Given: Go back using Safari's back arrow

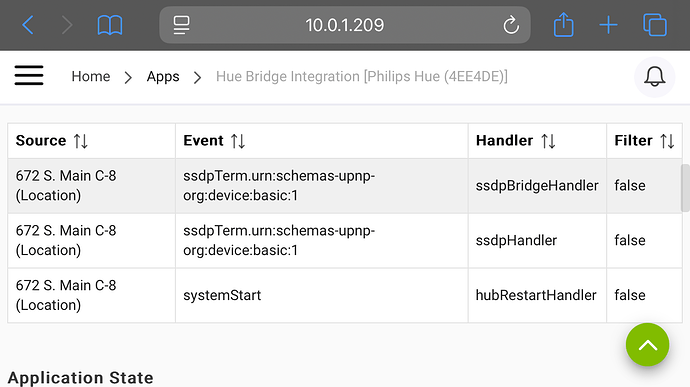Looking at the screenshot, I should point(28,25).
